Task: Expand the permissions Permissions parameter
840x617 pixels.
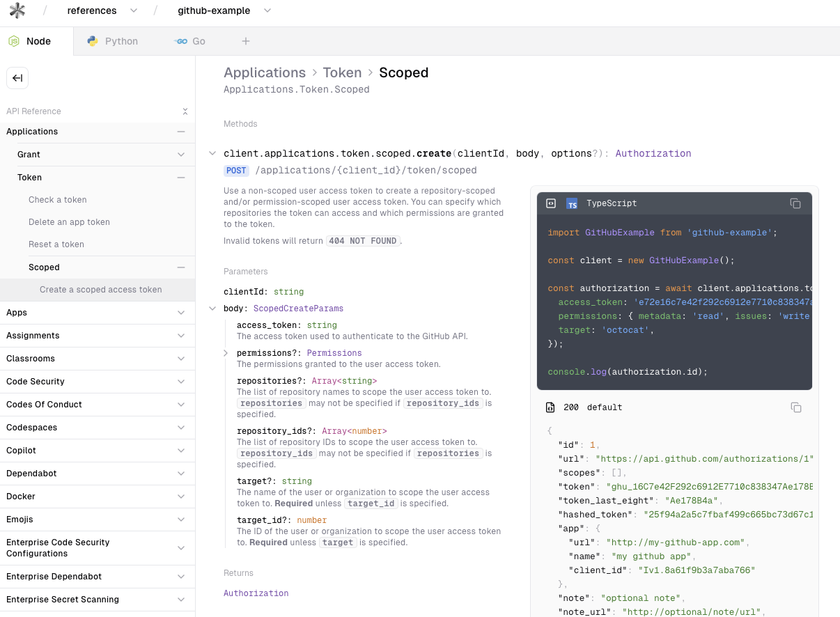Action: 226,353
